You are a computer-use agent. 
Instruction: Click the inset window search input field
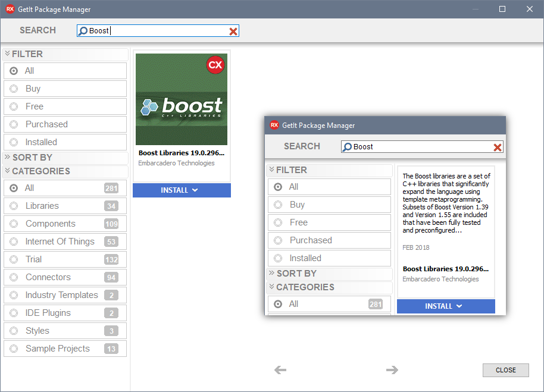pos(422,147)
